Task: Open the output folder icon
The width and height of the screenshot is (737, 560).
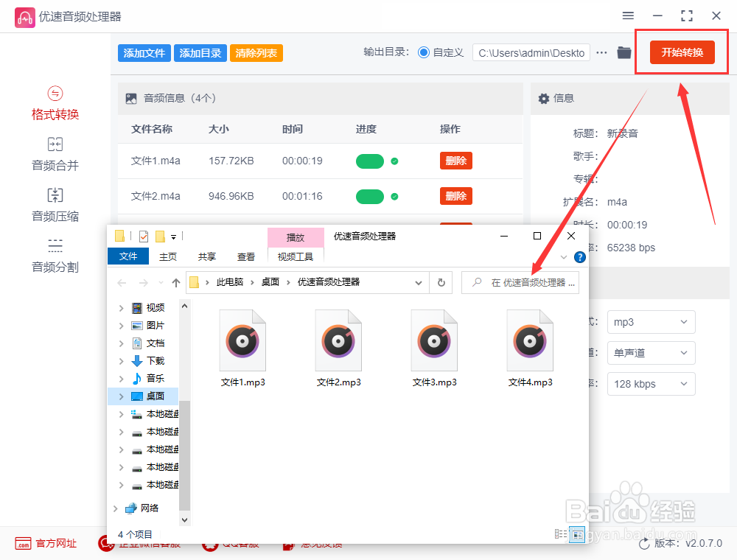Action: click(x=624, y=52)
